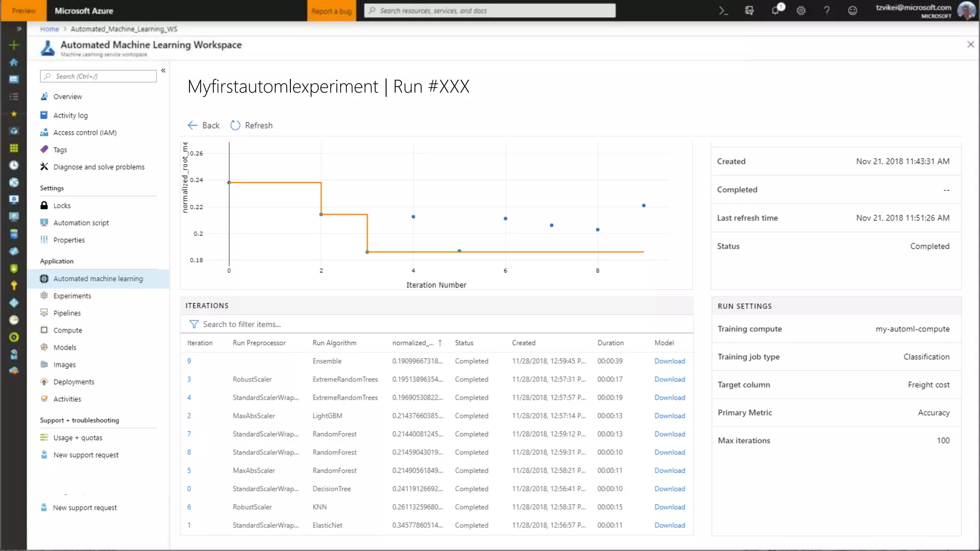Click the help question mark icon
980x551 pixels.
pos(826,11)
